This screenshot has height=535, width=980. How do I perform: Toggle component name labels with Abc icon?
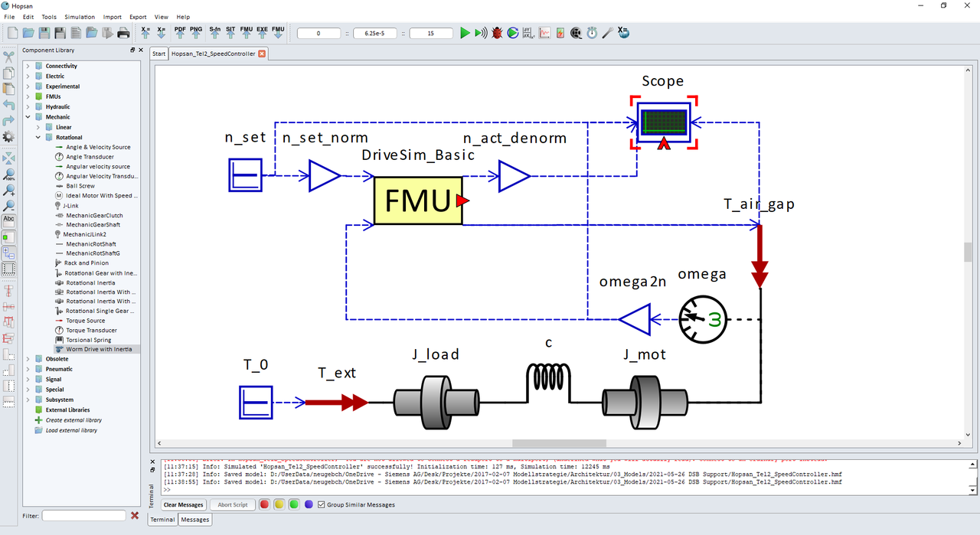[8, 220]
